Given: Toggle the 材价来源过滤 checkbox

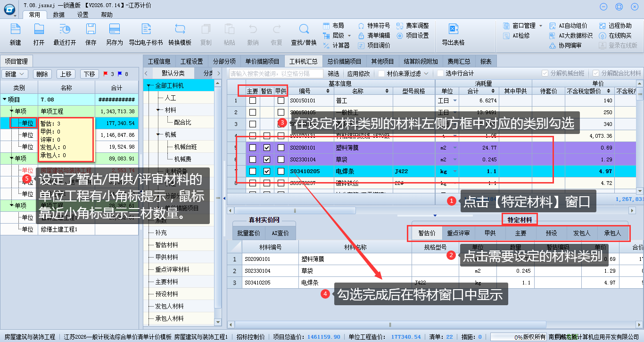Looking at the screenshot, I should coord(381,74).
